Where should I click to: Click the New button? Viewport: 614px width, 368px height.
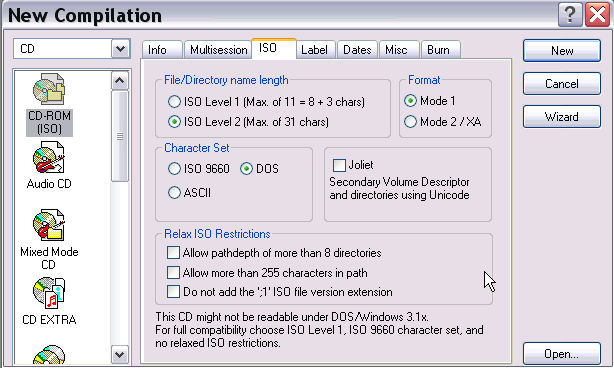tap(562, 51)
